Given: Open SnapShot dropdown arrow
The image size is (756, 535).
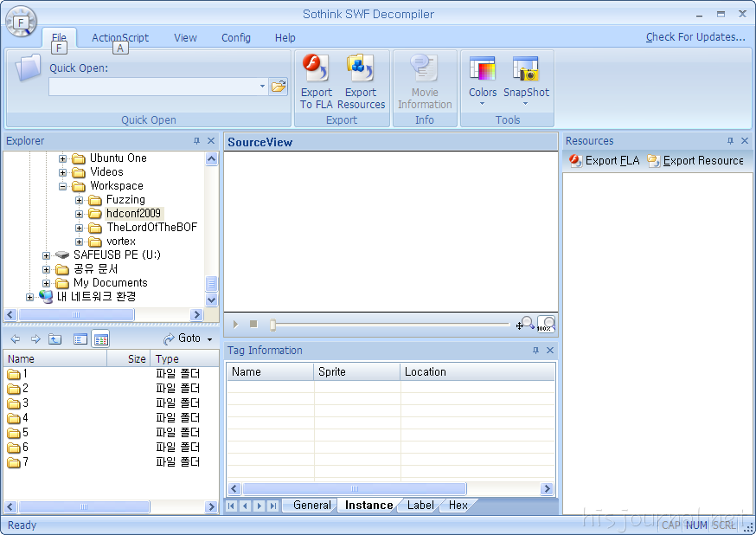Looking at the screenshot, I should coord(526,104).
